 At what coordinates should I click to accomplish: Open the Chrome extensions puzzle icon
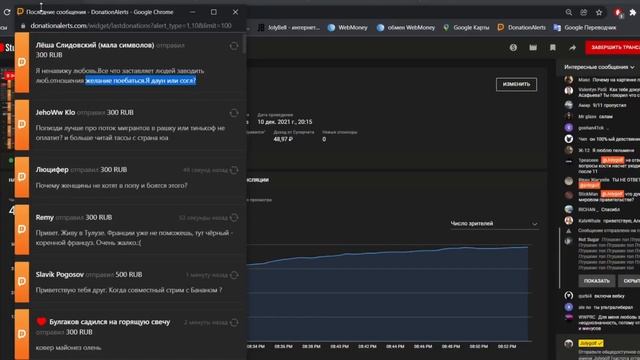click(x=633, y=13)
